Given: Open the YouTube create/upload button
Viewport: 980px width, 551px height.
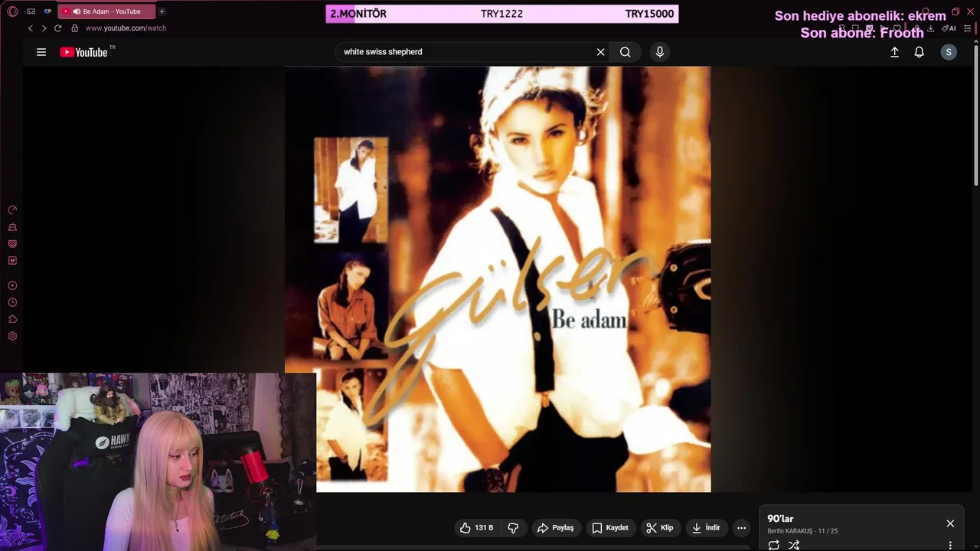Looking at the screenshot, I should (894, 52).
